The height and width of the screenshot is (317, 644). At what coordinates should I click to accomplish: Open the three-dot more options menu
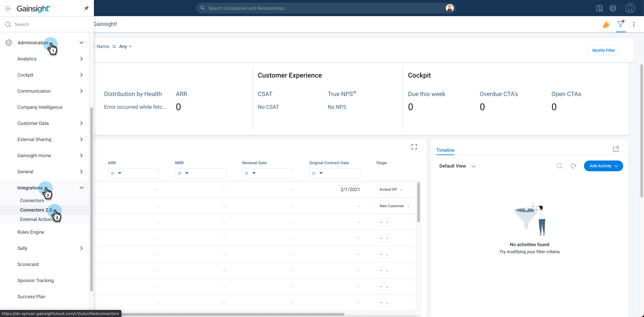click(x=634, y=24)
